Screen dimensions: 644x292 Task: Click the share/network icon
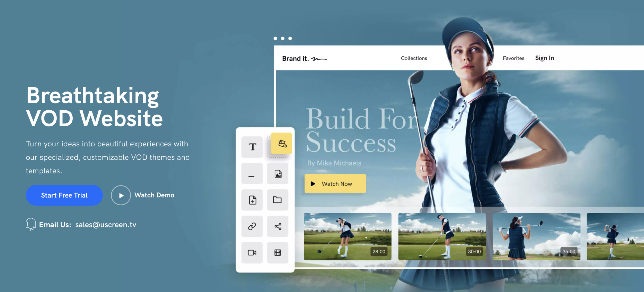[x=278, y=227]
